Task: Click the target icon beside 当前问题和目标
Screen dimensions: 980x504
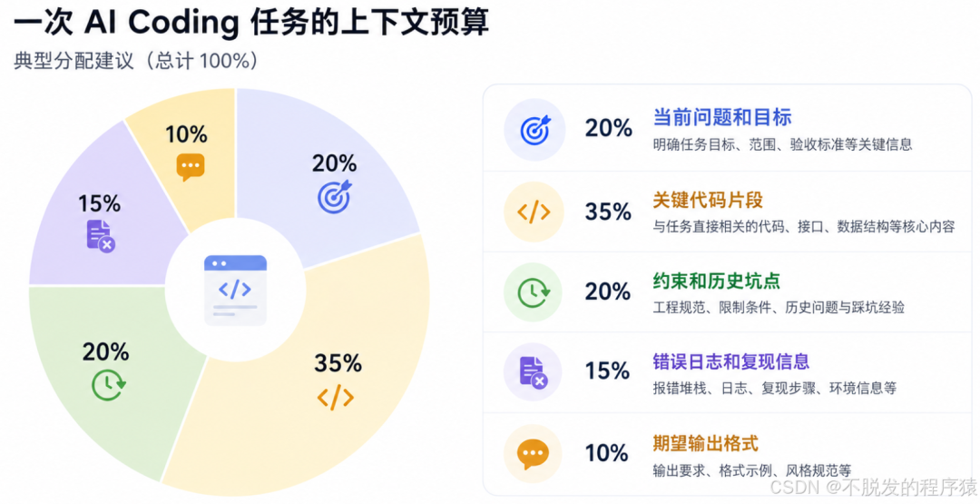Action: pyautogui.click(x=535, y=130)
